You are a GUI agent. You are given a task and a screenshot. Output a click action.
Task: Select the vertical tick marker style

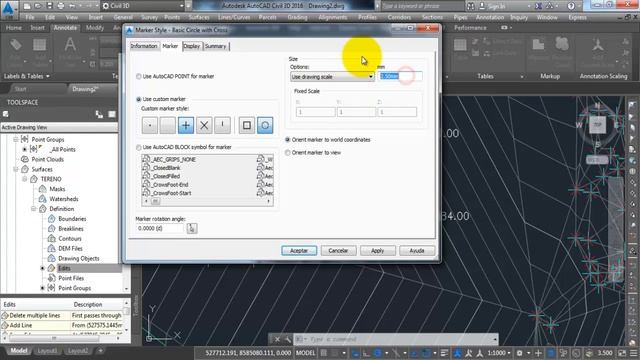point(222,125)
